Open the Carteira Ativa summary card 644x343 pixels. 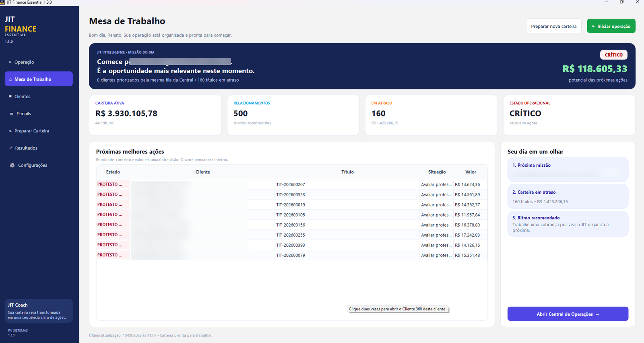[155, 115]
